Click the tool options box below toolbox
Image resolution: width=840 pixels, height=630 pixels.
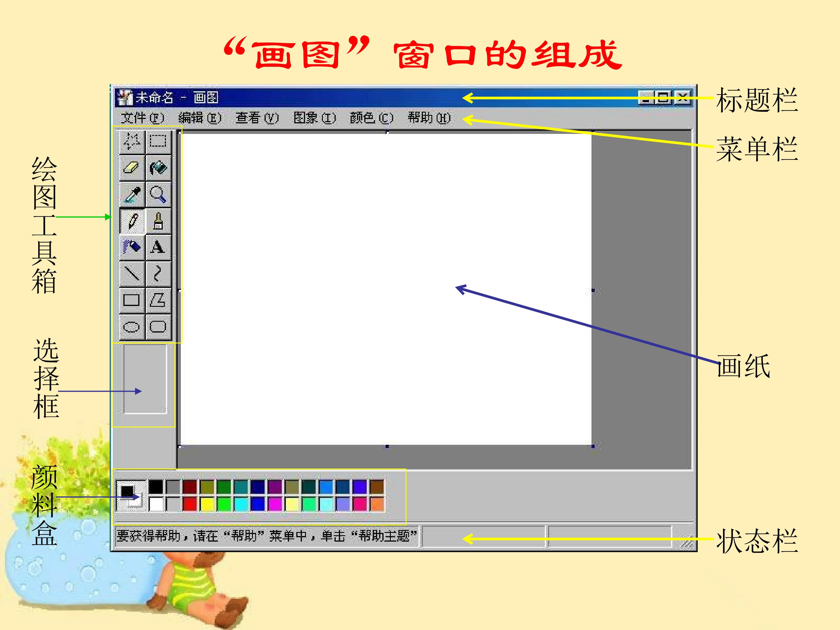145,379
